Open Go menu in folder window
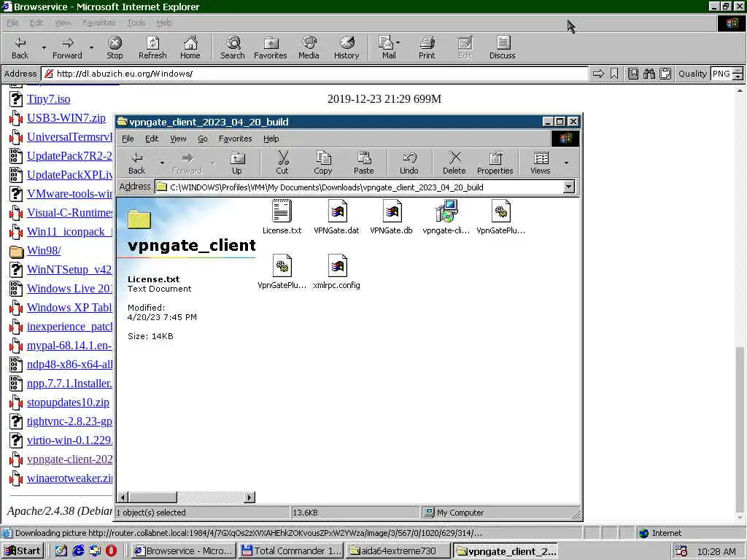 [203, 139]
